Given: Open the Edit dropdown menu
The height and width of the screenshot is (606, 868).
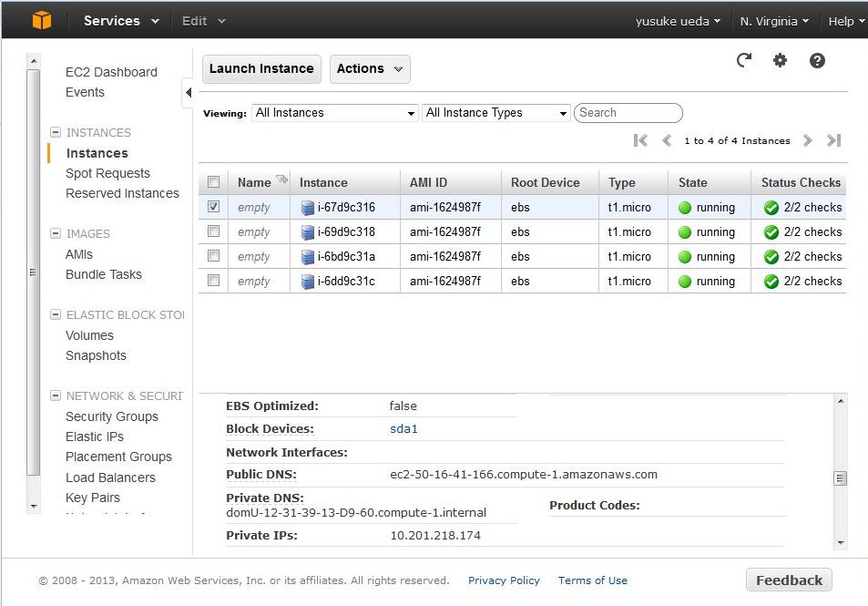Looking at the screenshot, I should 204,21.
